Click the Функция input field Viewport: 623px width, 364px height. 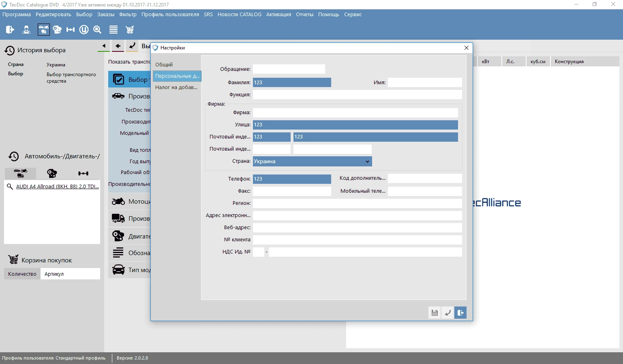(x=357, y=95)
